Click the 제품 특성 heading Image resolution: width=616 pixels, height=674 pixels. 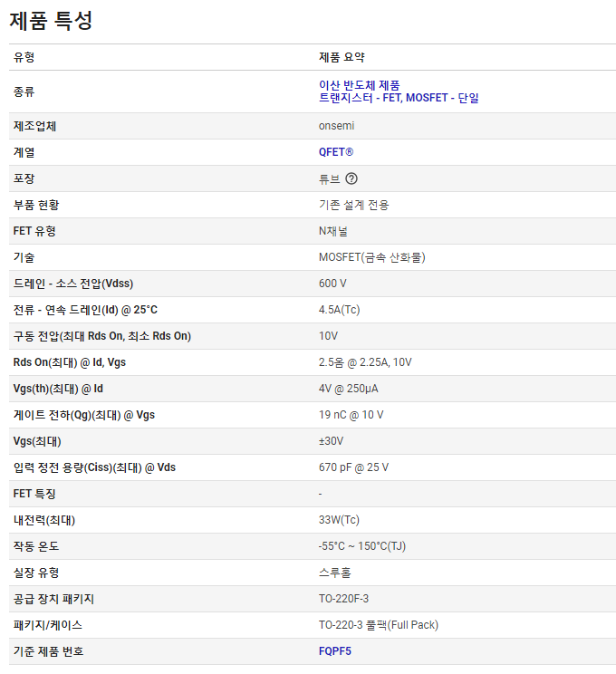click(51, 20)
